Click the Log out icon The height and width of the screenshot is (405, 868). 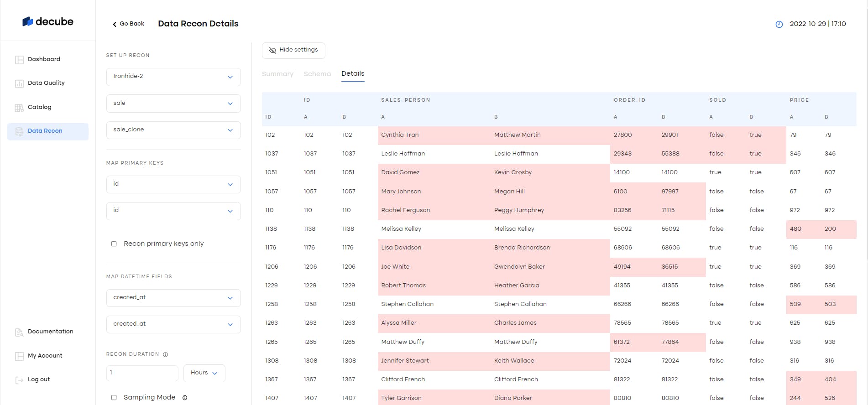tap(19, 380)
